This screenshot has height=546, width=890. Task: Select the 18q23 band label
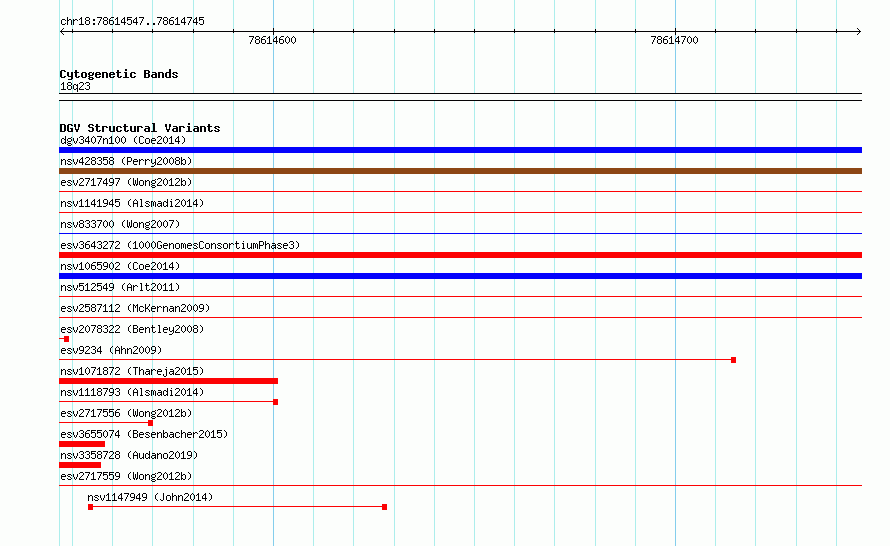tap(75, 86)
